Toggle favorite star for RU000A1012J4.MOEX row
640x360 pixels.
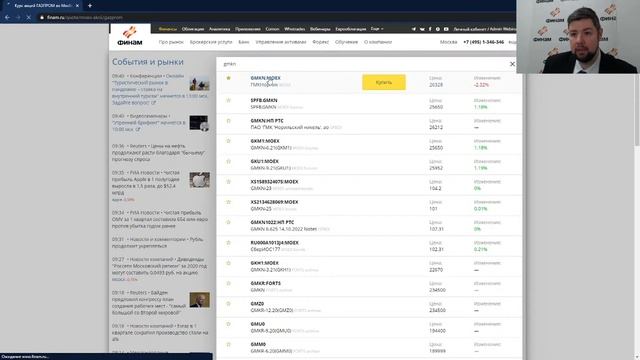229,243
